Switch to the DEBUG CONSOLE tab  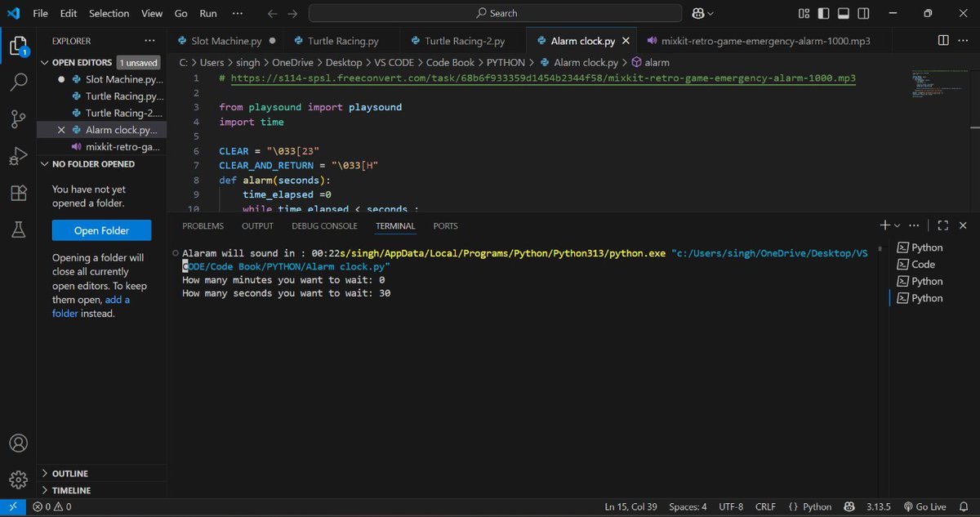pos(324,225)
